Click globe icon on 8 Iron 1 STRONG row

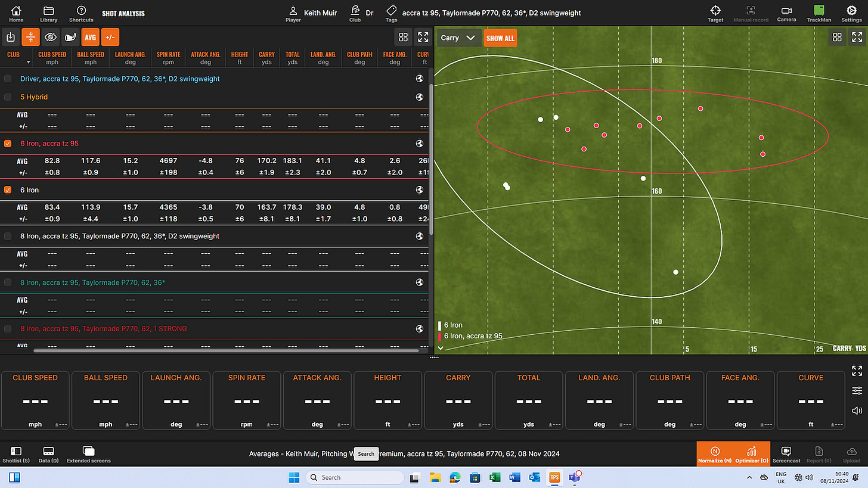pos(420,328)
